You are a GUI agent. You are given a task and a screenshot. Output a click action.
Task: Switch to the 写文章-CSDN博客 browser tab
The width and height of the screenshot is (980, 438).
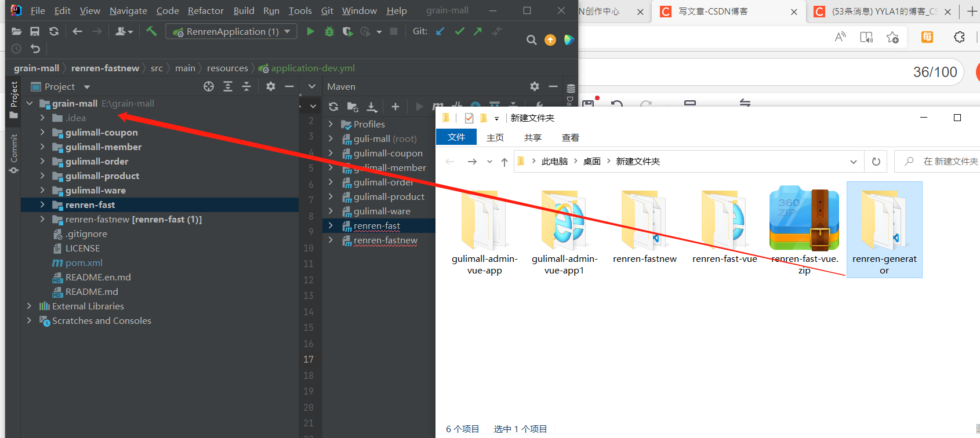(x=729, y=12)
